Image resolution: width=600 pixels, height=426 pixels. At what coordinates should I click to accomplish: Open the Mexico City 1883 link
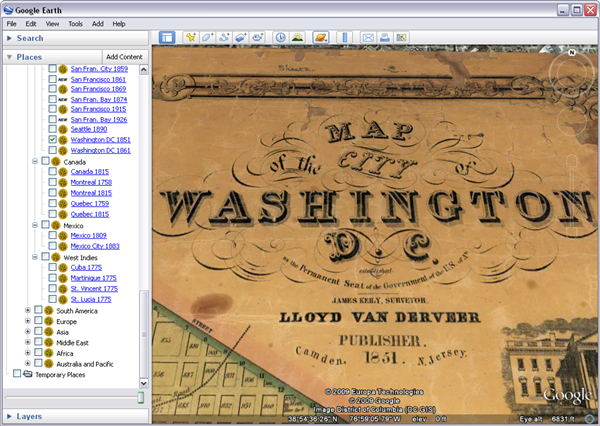(x=95, y=246)
